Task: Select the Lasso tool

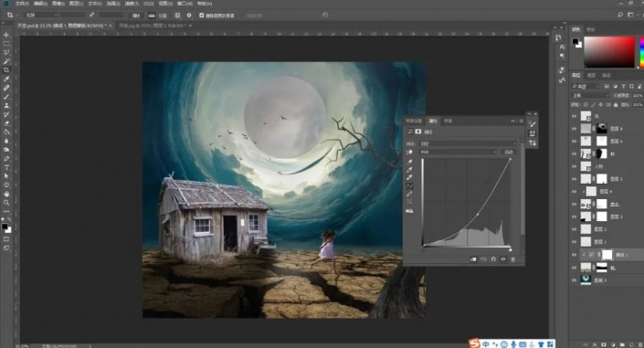Action: coord(6,53)
